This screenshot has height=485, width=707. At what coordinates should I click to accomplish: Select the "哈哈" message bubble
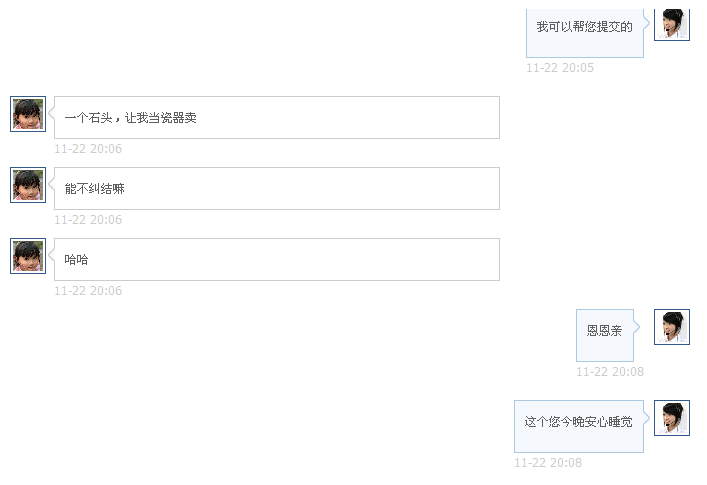click(276, 260)
